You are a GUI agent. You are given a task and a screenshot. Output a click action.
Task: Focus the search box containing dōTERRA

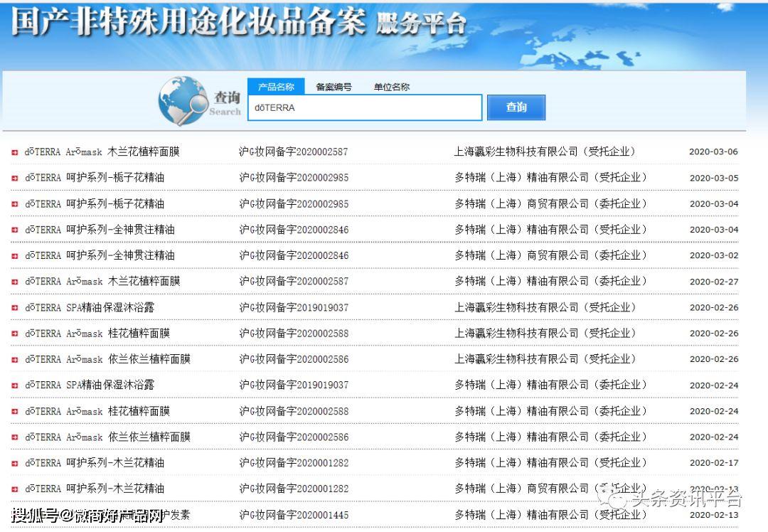coord(365,107)
